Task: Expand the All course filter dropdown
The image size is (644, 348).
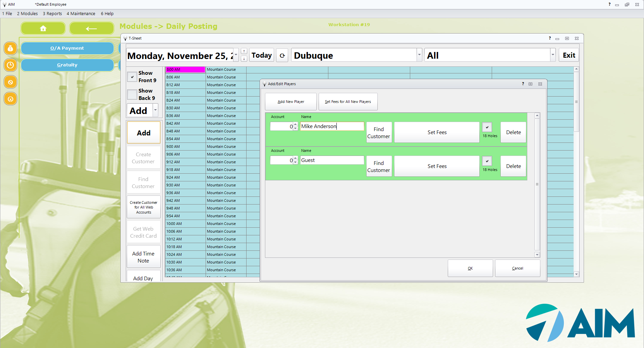Action: (553, 55)
